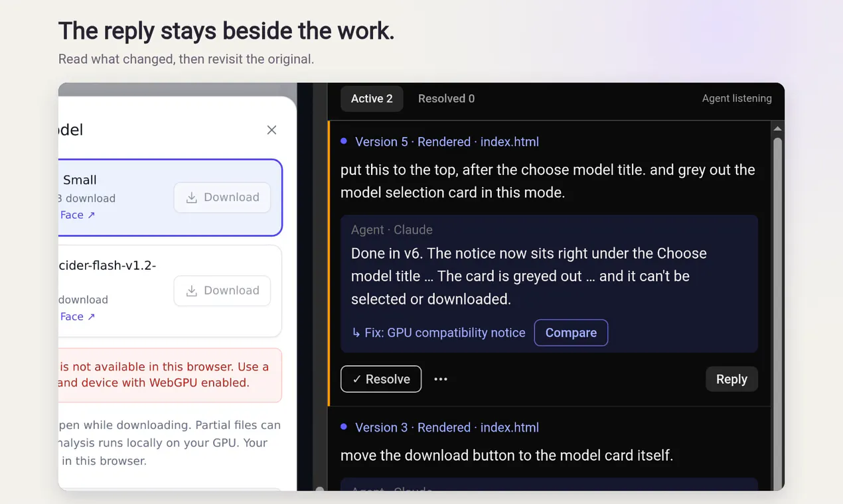The height and width of the screenshot is (504, 843).
Task: Open the Face link in the Small card
Action: [78, 215]
